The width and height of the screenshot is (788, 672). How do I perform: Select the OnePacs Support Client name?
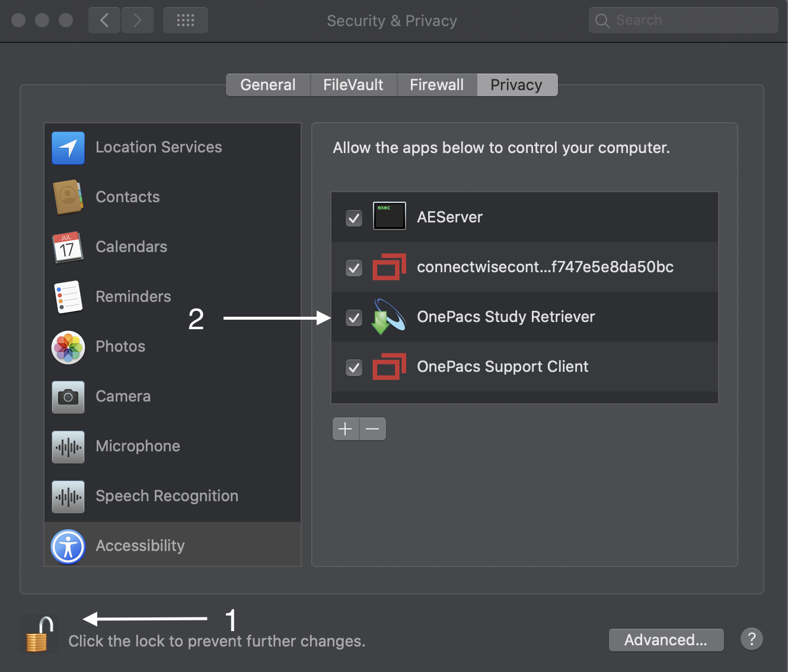(502, 367)
